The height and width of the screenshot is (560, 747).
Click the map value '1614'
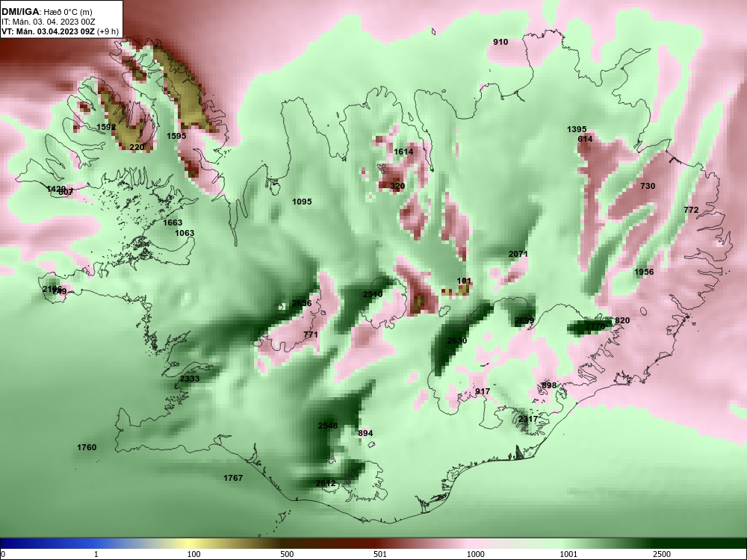(x=403, y=152)
